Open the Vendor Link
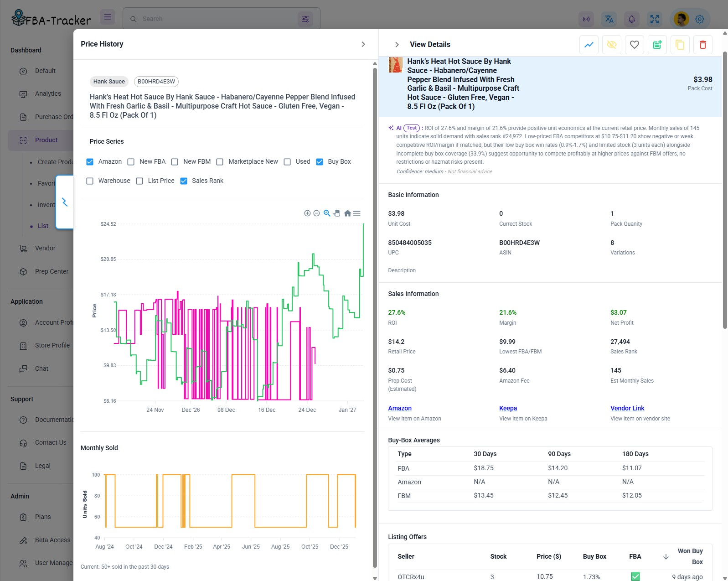The height and width of the screenshot is (581, 728). 627,409
